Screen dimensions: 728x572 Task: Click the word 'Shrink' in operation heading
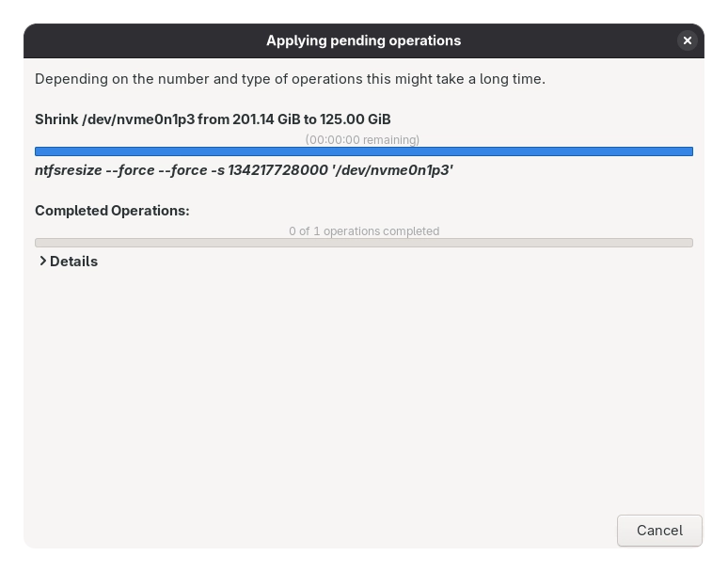(x=56, y=119)
